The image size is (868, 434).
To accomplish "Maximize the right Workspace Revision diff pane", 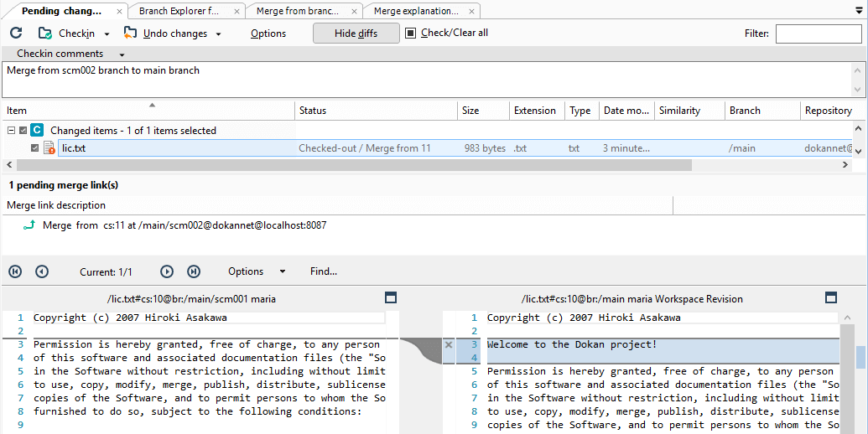I will pyautogui.click(x=831, y=298).
